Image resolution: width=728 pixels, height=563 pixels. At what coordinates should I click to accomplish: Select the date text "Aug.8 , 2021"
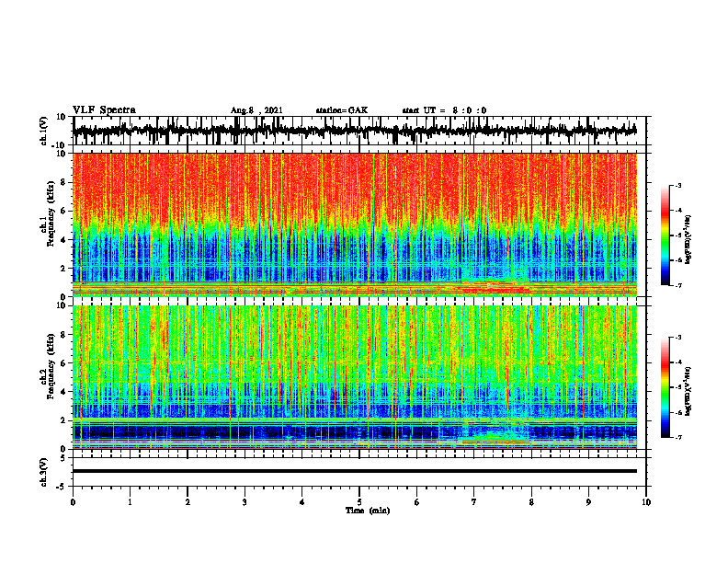pyautogui.click(x=256, y=110)
